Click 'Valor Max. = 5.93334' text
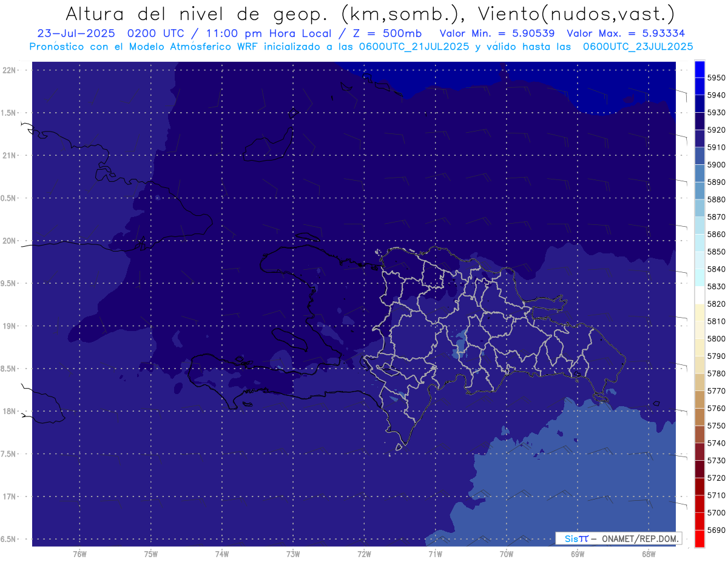The height and width of the screenshot is (562, 728). tap(626, 33)
